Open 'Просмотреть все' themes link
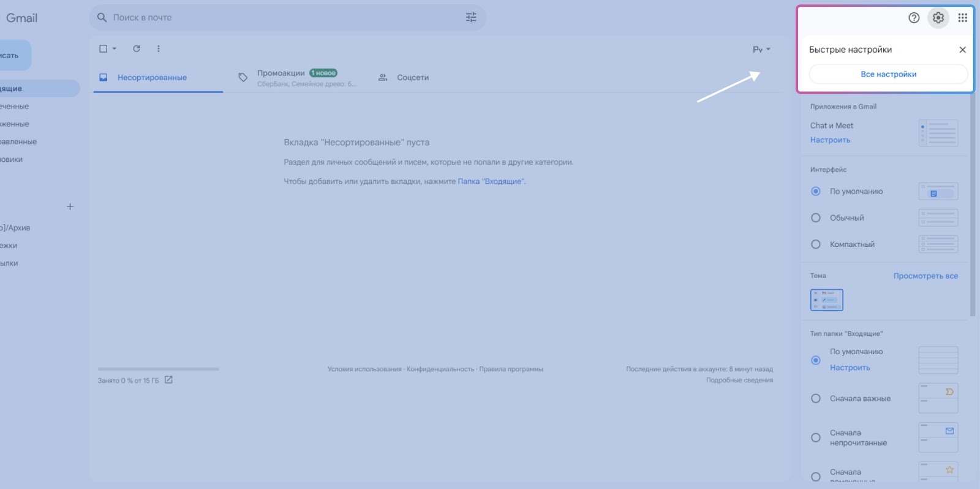The image size is (980, 489). click(x=925, y=276)
